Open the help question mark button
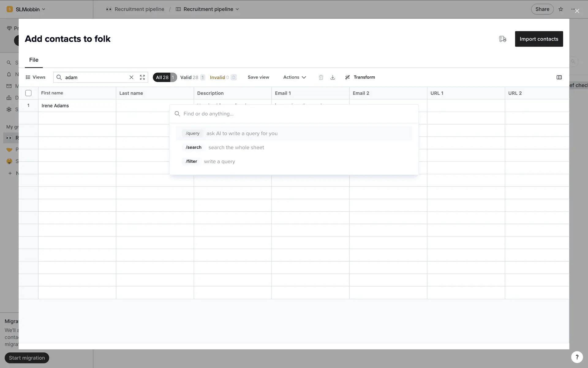Viewport: 588px width, 368px height. coord(577,357)
